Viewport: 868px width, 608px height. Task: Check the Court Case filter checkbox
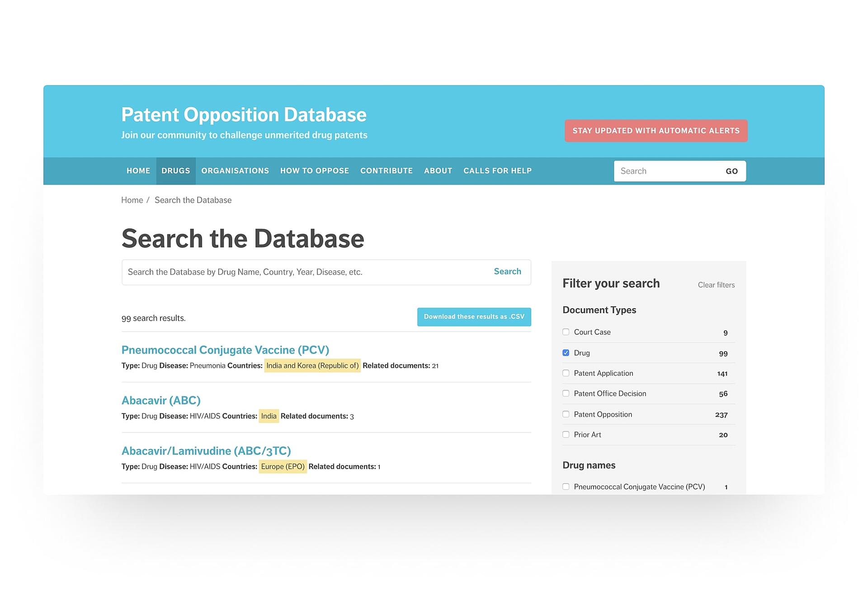566,332
